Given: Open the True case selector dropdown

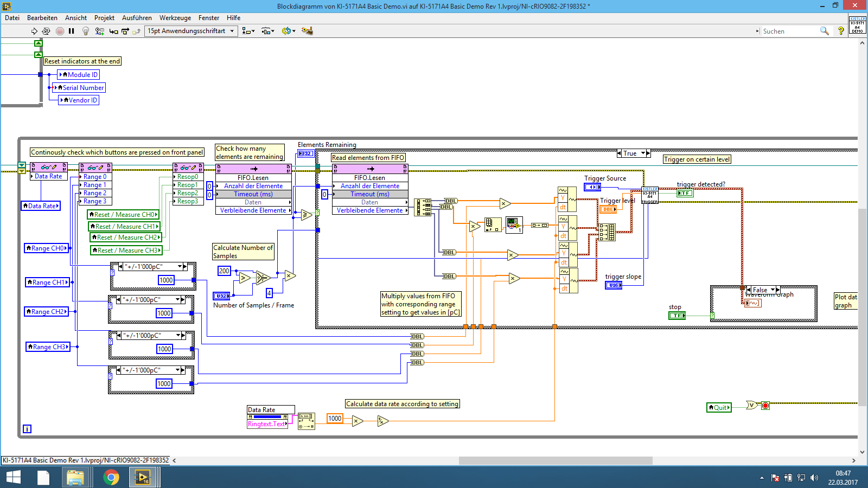Looking at the screenshot, I should click(x=643, y=153).
